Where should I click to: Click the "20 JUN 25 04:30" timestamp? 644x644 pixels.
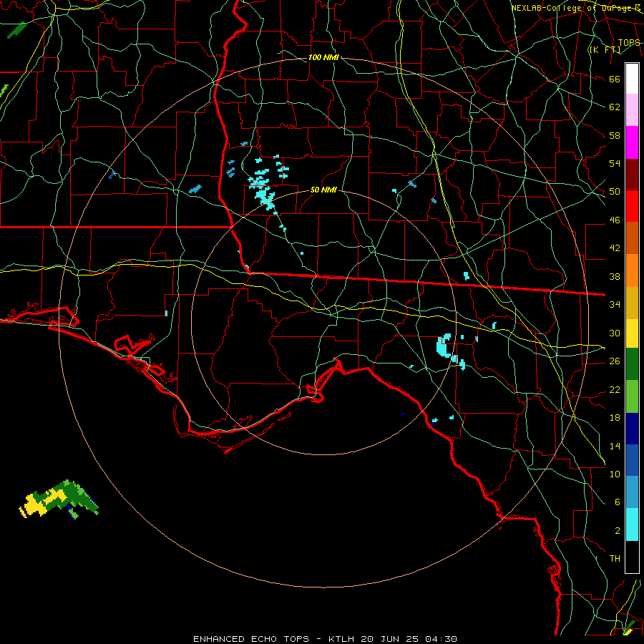coord(409,639)
